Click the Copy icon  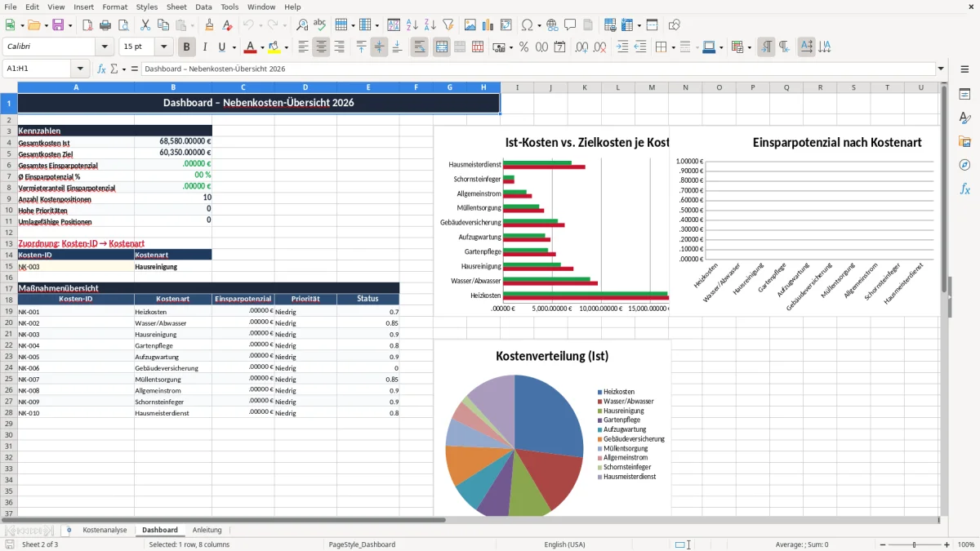point(163,25)
